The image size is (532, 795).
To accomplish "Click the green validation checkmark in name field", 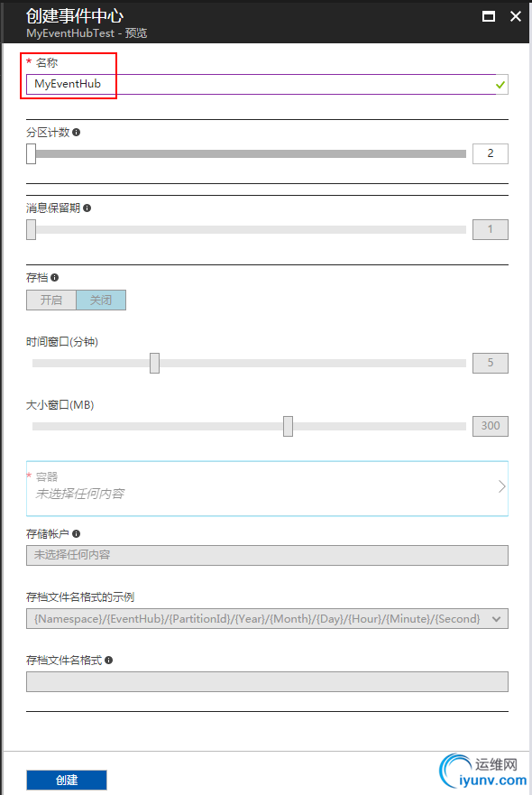I will pos(500,85).
